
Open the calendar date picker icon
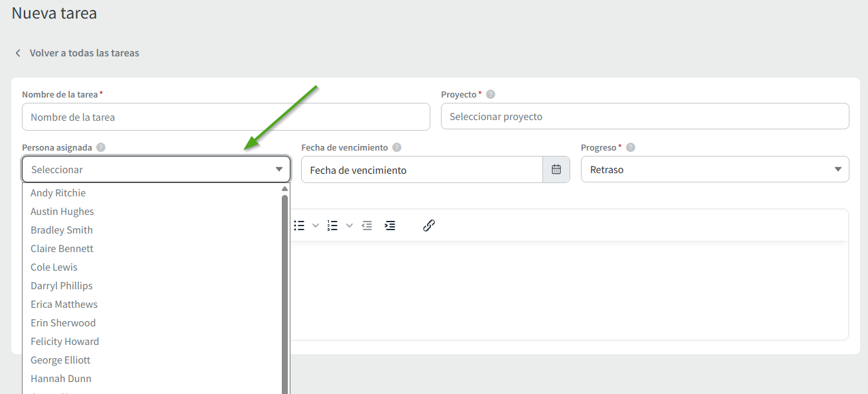click(556, 170)
